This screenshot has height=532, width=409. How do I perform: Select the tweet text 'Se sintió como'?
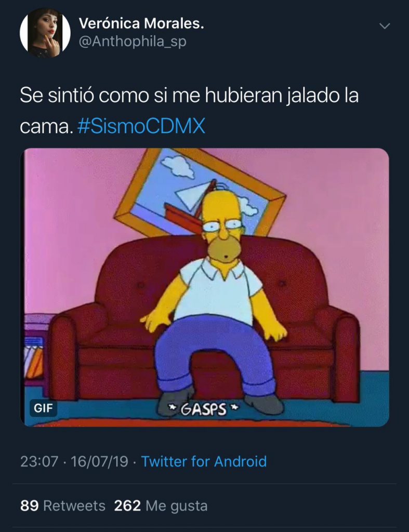[x=84, y=96]
